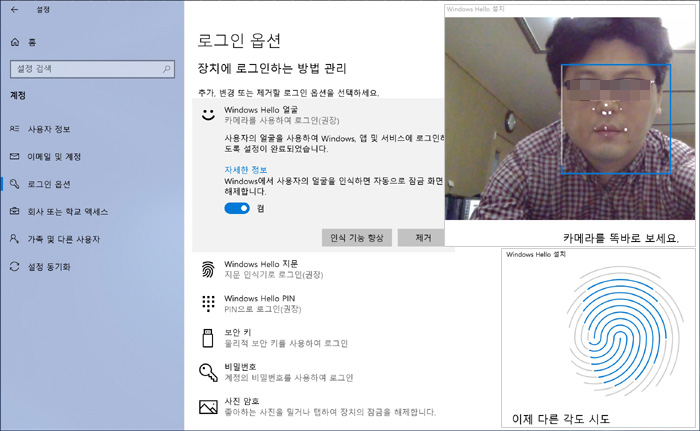The image size is (700, 431).
Task: Click the fingerprint graphic in Windows Hello 설치
Action: (x=625, y=331)
